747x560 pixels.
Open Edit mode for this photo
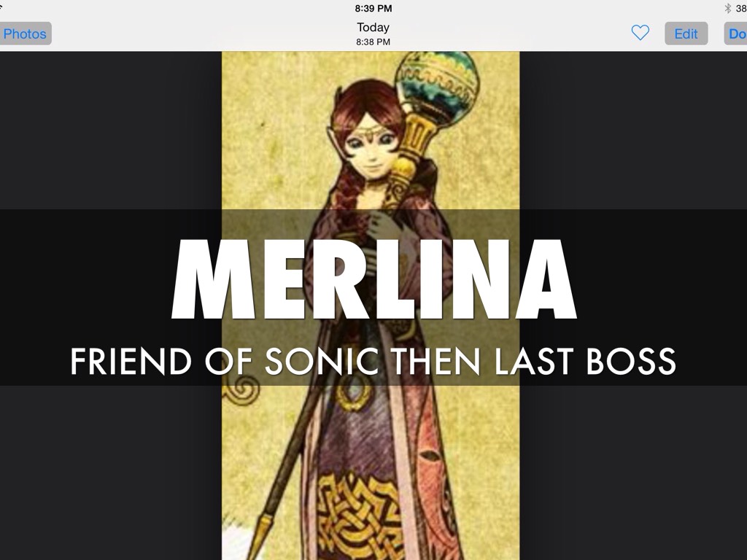(x=686, y=34)
